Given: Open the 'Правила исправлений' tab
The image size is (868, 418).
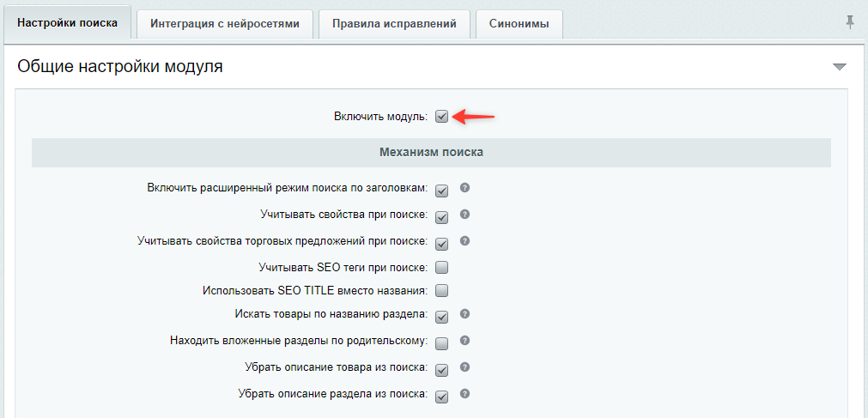Looking at the screenshot, I should point(394,24).
